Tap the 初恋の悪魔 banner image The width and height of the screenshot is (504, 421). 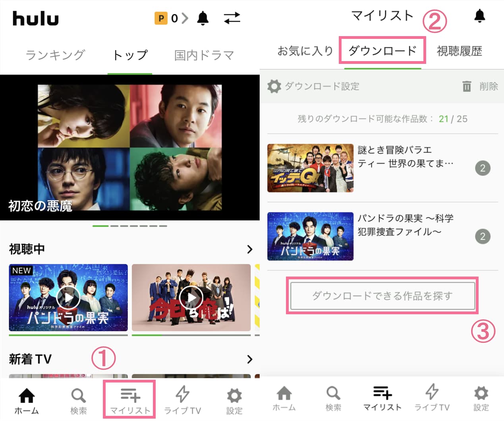[x=130, y=147]
